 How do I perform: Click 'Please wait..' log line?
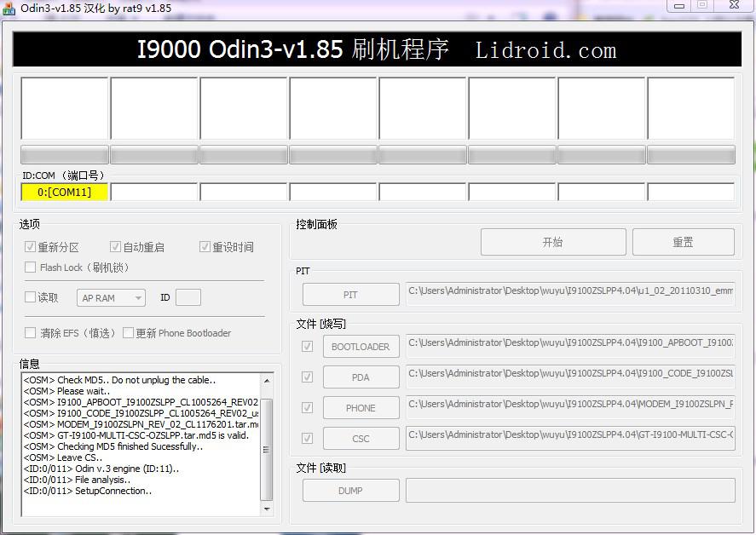click(x=66, y=391)
